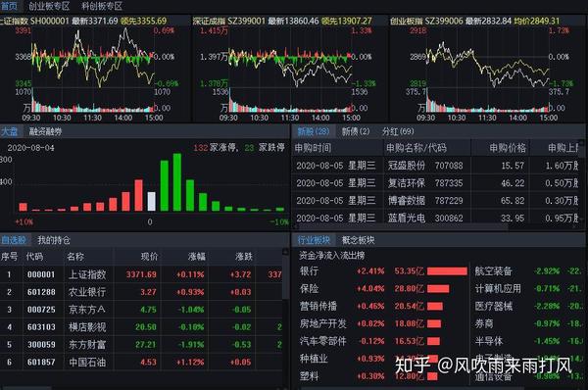Open the 新股 (28) tab
Screen dimensions: 588x390
point(314,131)
